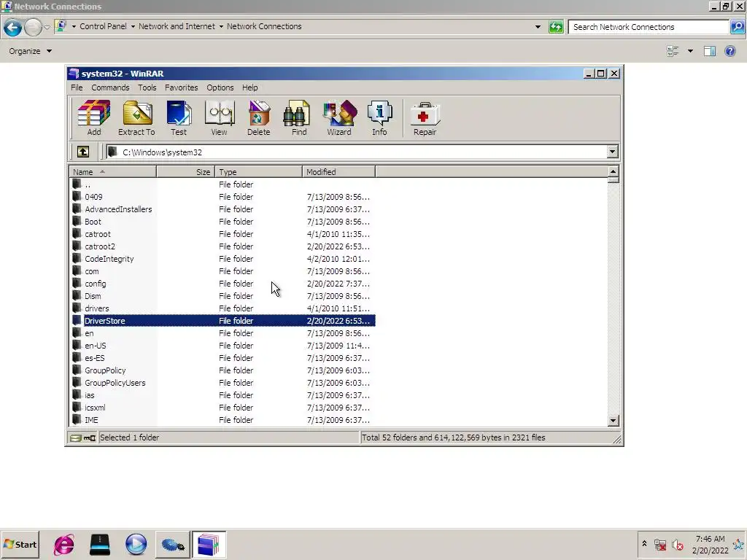Viewport: 747px width, 560px height.
Task: Click the WinRAR taskbar button
Action: click(x=209, y=544)
